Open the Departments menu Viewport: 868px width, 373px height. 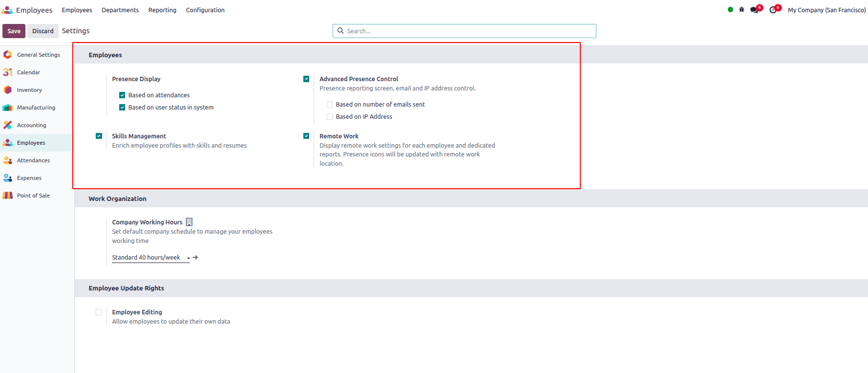tap(120, 10)
